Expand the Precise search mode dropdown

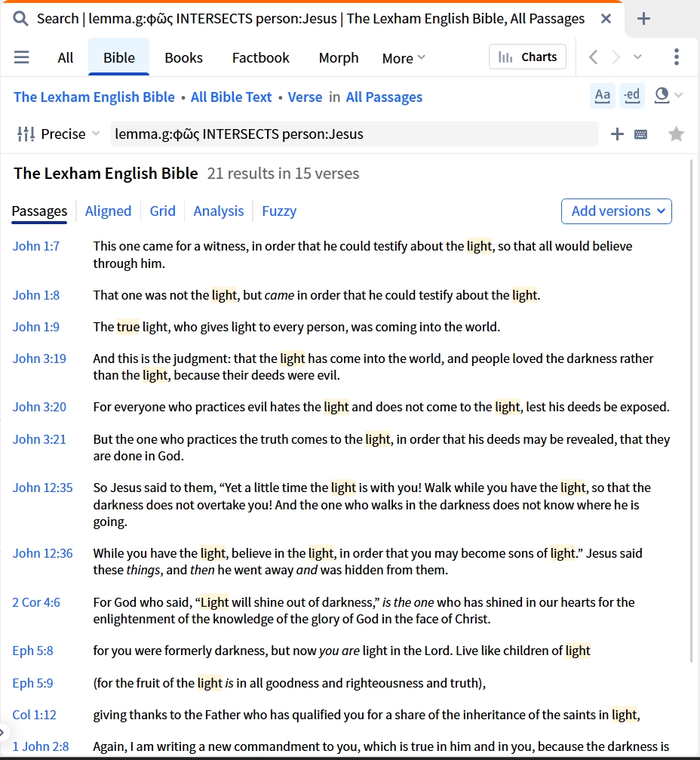[x=58, y=134]
